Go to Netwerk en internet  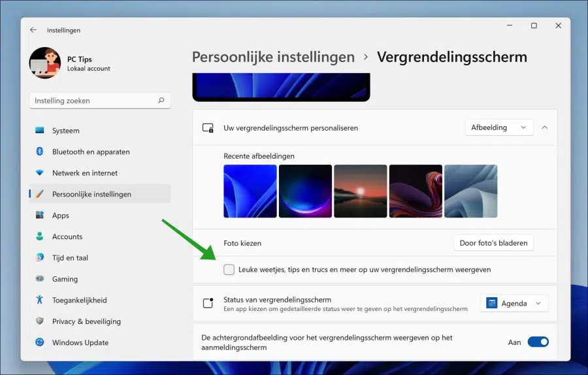click(100, 173)
